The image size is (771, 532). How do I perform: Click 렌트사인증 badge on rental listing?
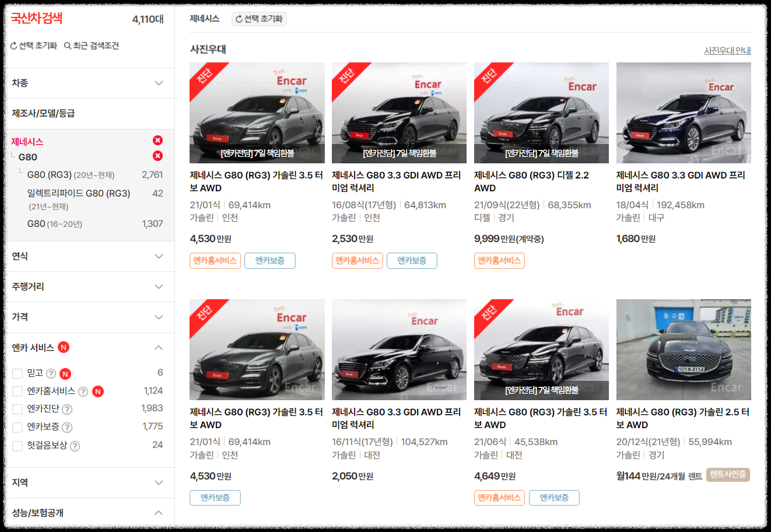tap(728, 474)
